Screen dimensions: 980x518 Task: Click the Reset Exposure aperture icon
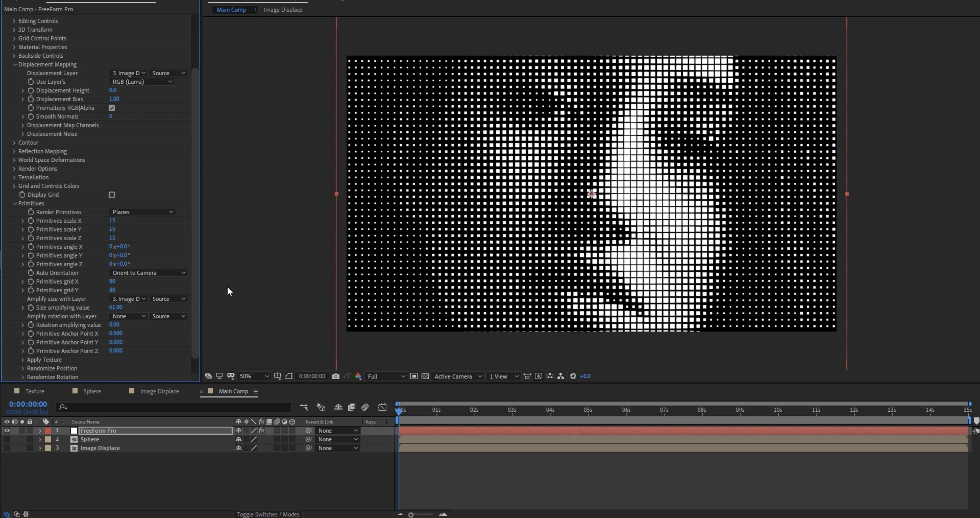point(573,376)
